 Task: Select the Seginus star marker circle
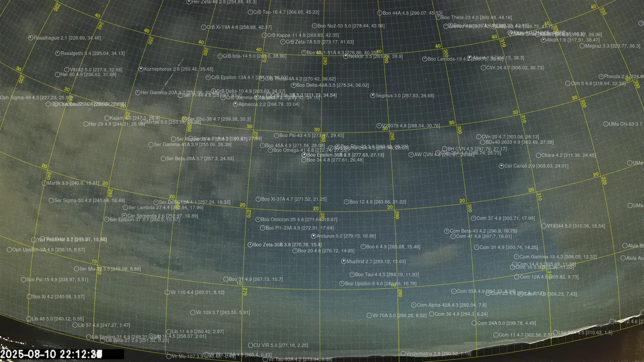pyautogui.click(x=372, y=96)
